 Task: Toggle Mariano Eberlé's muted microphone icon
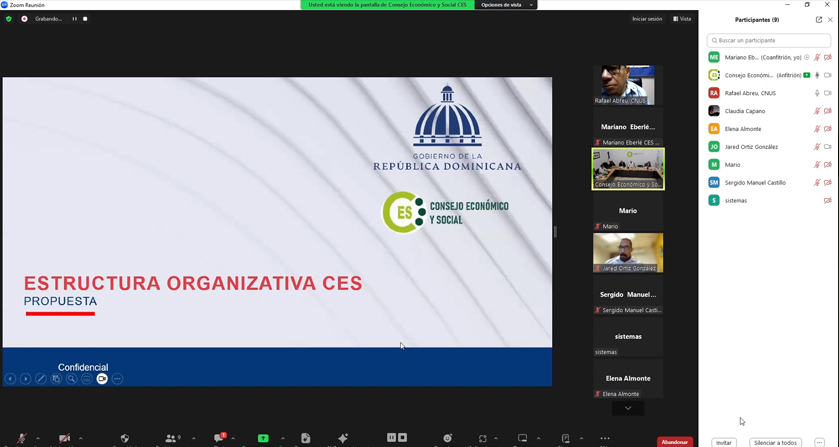click(x=817, y=57)
